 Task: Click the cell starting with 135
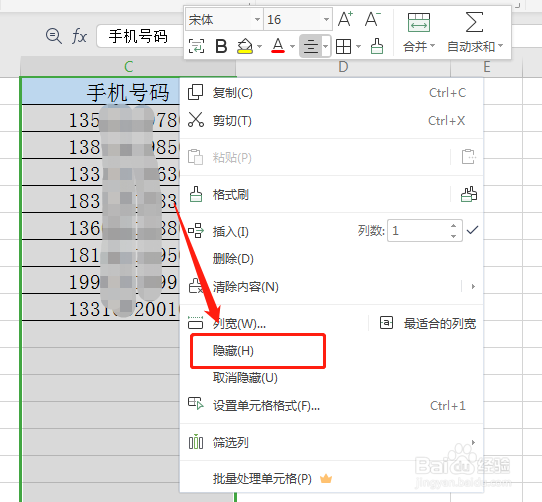coord(101,119)
